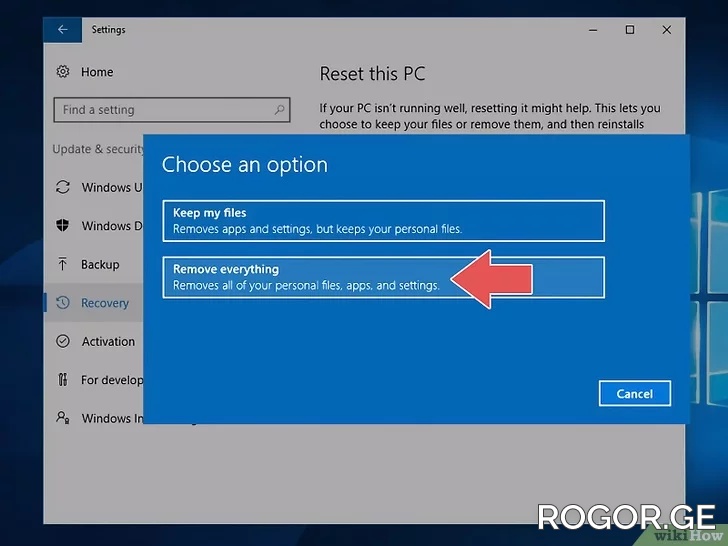Choose Keep my files option
This screenshot has width=728, height=546.
tap(384, 221)
